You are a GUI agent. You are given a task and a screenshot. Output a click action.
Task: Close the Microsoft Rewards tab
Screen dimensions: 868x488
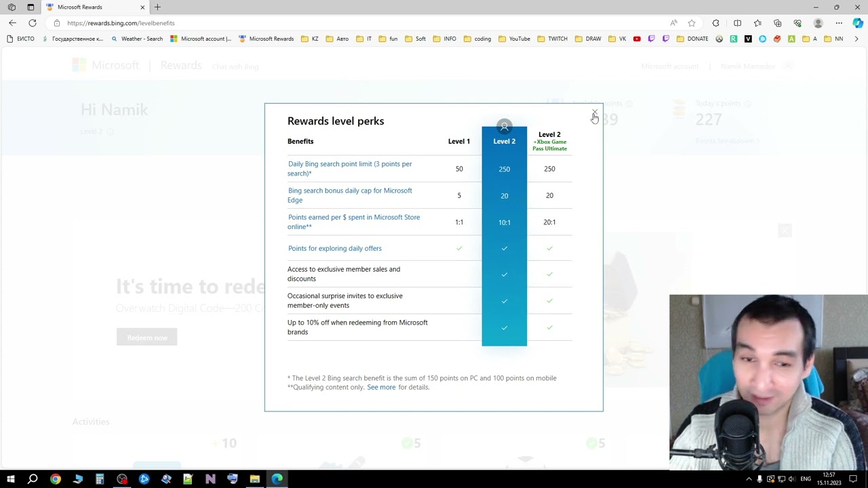142,7
